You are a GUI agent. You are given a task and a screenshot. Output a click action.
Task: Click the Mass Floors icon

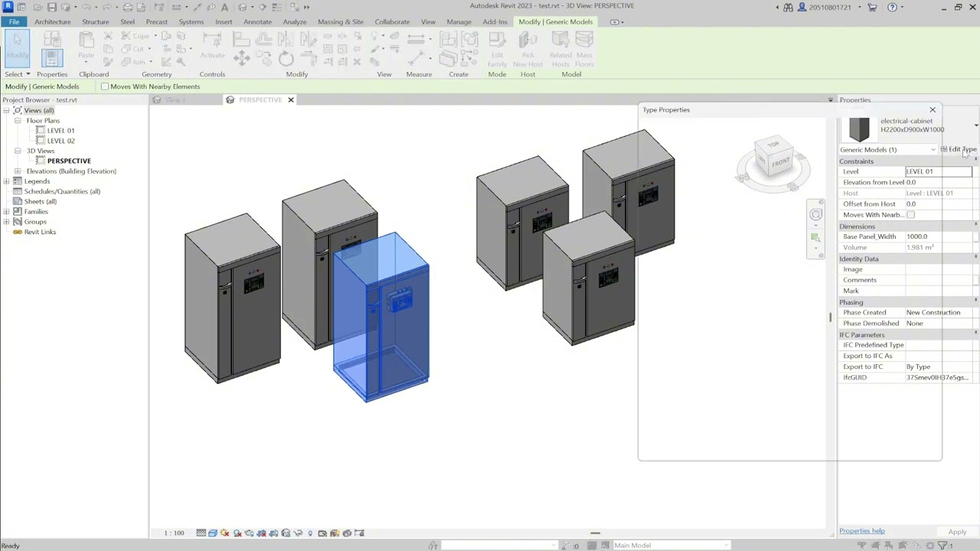coord(584,48)
